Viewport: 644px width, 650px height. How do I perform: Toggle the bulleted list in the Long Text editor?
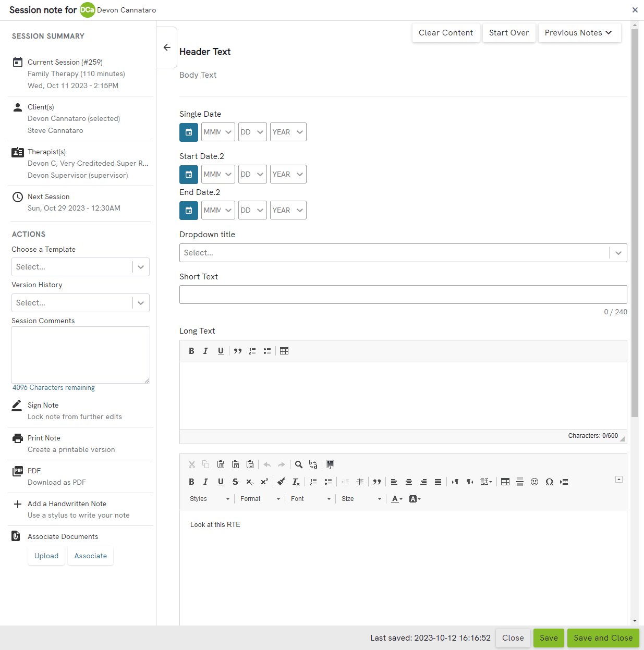(268, 351)
